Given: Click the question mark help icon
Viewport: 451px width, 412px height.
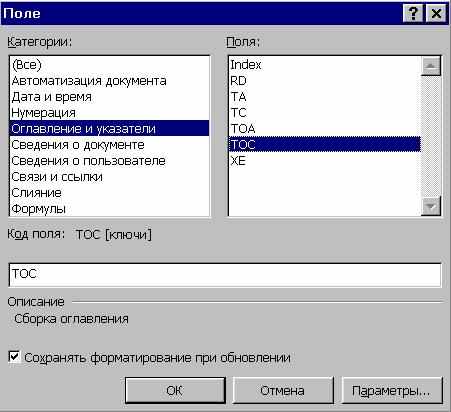Looking at the screenshot, I should click(x=413, y=14).
